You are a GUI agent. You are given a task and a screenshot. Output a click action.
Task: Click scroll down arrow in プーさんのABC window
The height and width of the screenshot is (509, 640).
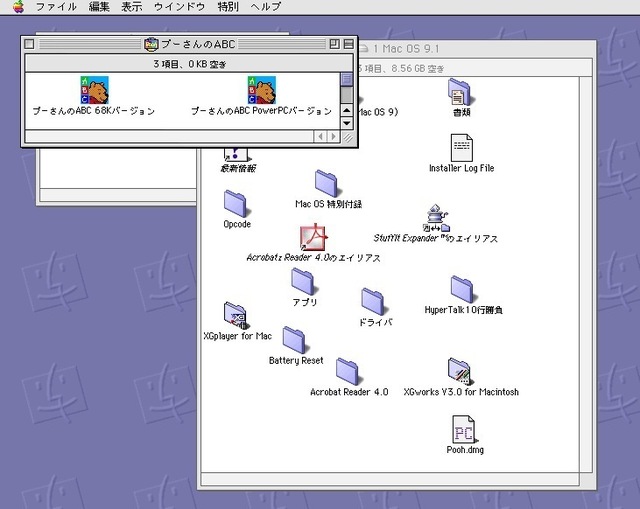(x=347, y=122)
